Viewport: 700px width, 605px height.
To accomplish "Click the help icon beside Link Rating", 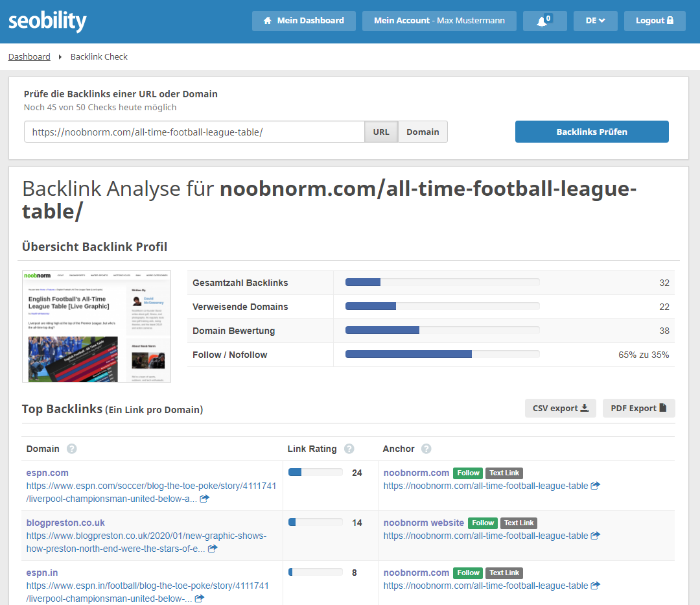I will coord(349,449).
